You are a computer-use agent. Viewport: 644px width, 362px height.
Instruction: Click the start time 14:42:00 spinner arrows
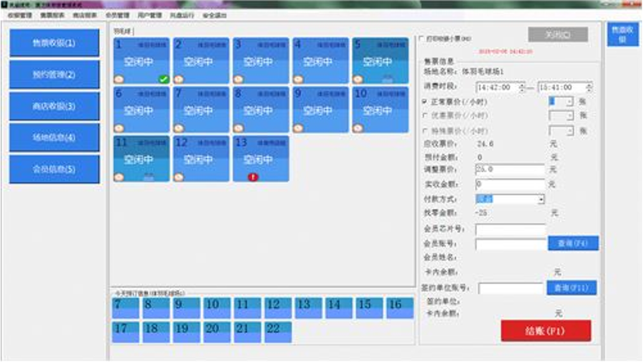[x=521, y=88]
